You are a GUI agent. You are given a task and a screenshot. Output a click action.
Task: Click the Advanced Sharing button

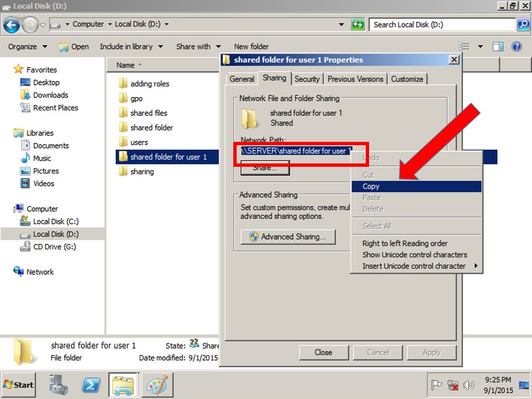288,237
